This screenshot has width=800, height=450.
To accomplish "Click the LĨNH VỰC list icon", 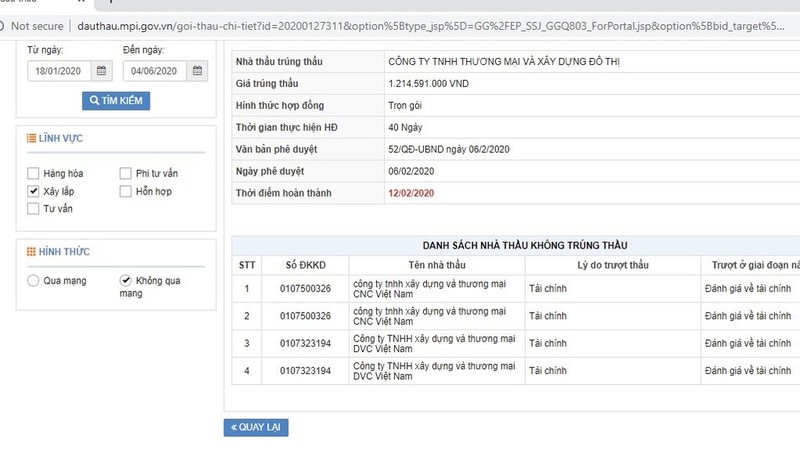I will pos(32,138).
